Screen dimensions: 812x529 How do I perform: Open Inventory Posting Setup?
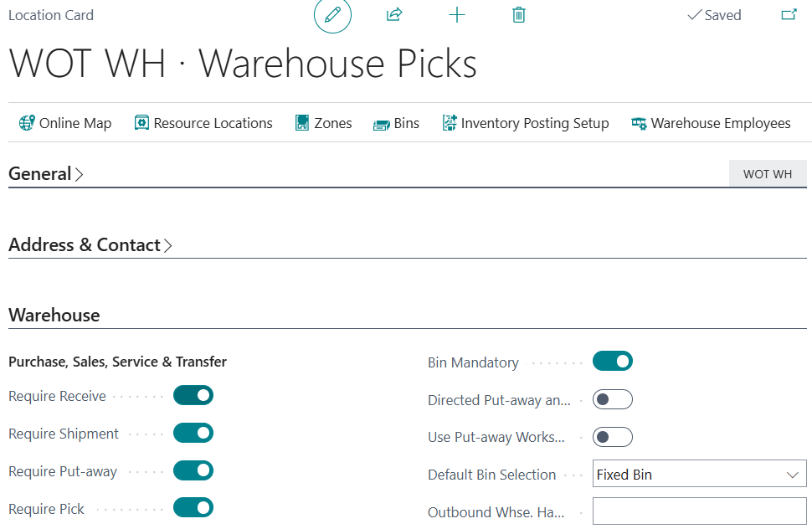[x=525, y=123]
